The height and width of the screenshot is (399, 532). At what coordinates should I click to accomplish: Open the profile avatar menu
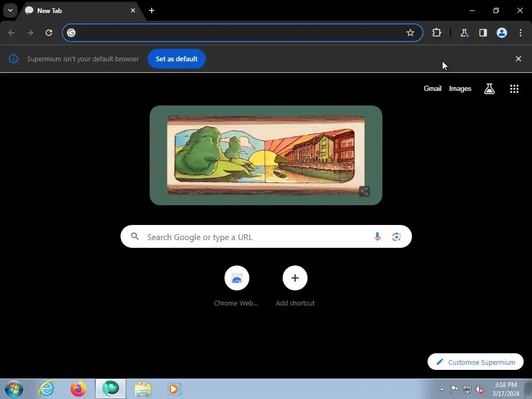502,33
